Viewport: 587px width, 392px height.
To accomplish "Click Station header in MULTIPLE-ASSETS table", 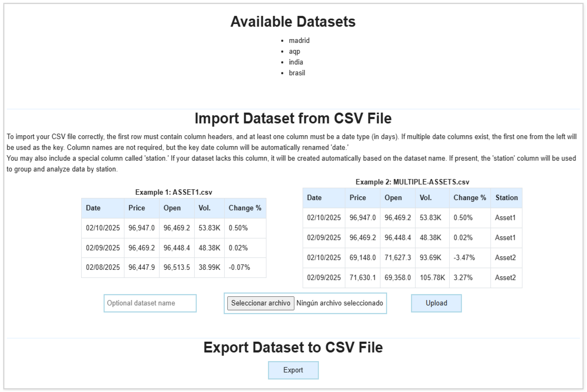I will pyautogui.click(x=506, y=198).
